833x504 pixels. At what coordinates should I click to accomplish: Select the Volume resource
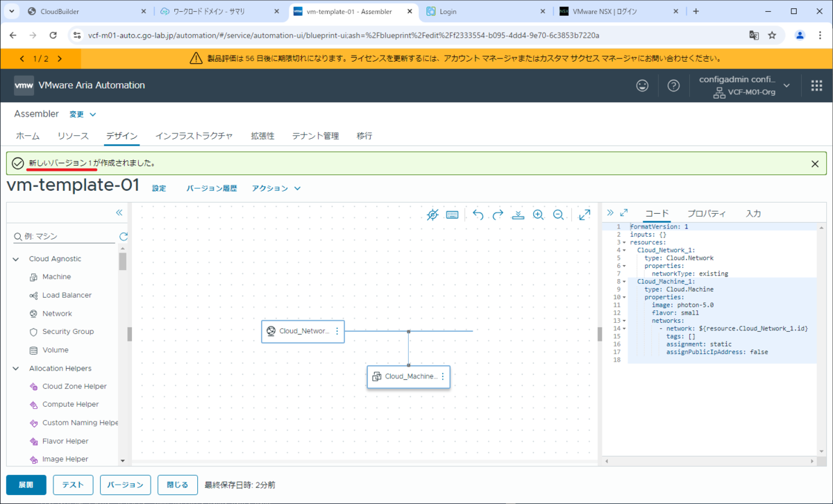56,350
